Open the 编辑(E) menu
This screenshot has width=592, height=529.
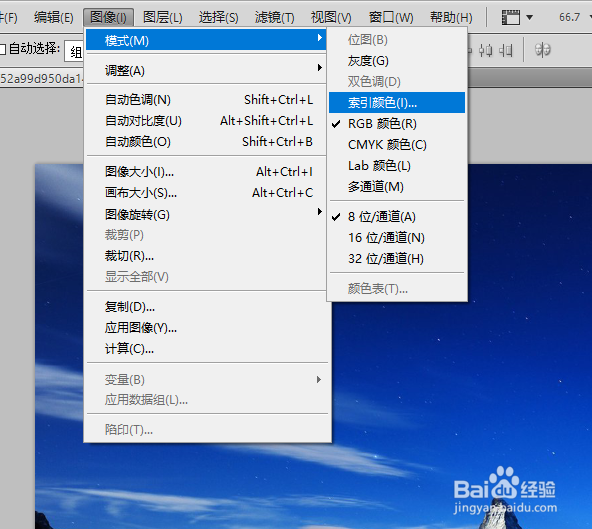pyautogui.click(x=53, y=17)
